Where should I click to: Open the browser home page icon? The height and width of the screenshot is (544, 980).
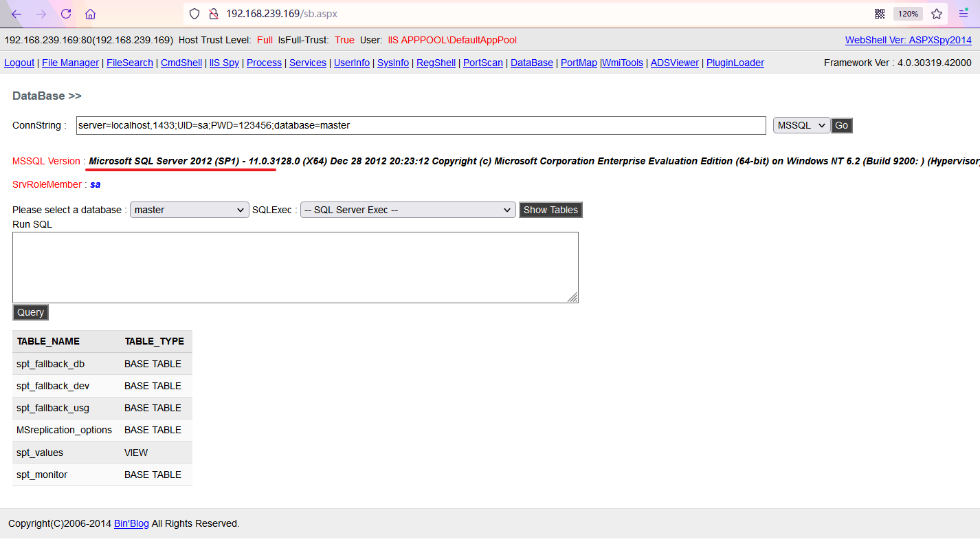(91, 14)
